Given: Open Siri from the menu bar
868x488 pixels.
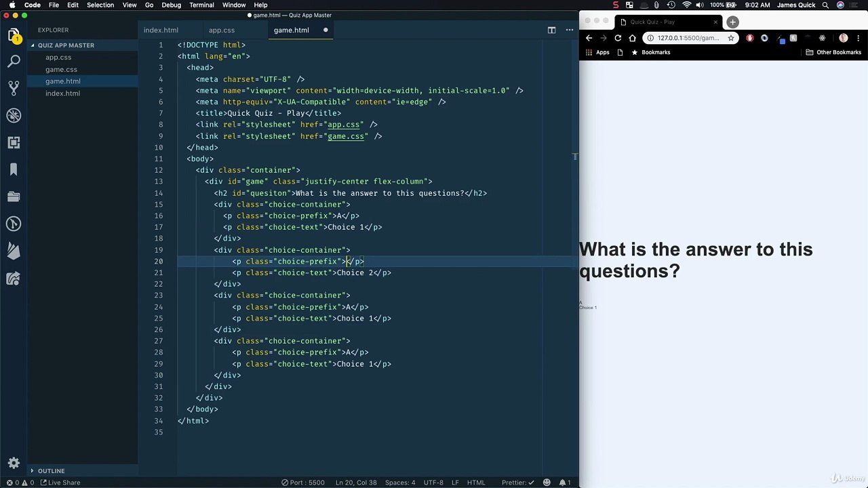Looking at the screenshot, I should coord(841,5).
